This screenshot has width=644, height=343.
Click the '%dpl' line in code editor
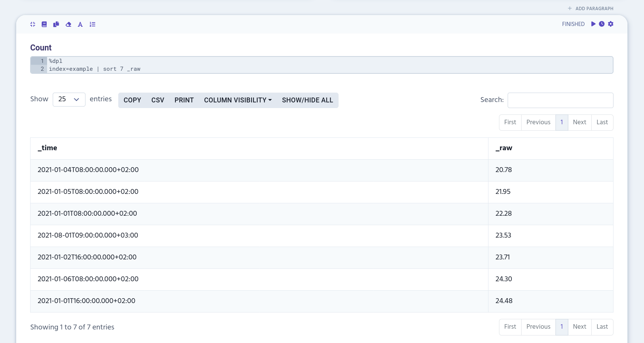click(x=56, y=61)
